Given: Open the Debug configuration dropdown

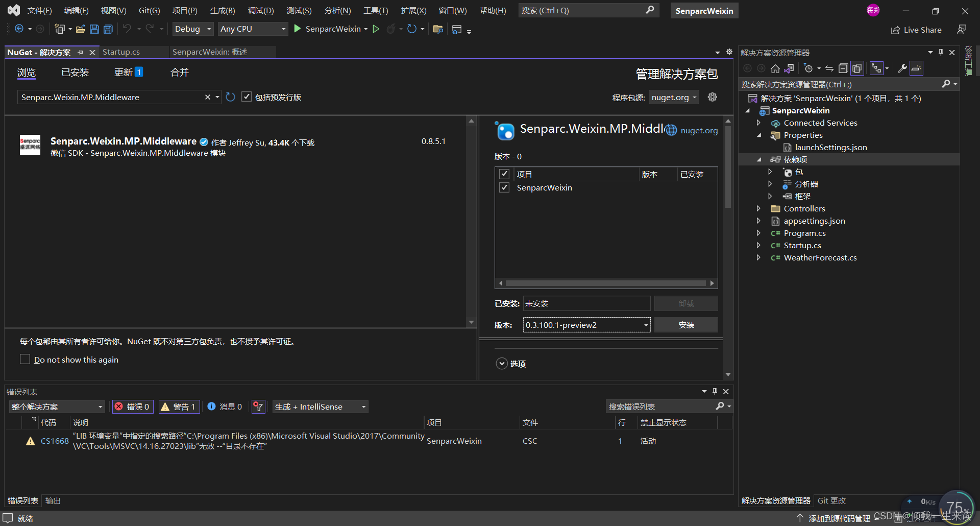Looking at the screenshot, I should pyautogui.click(x=192, y=29).
